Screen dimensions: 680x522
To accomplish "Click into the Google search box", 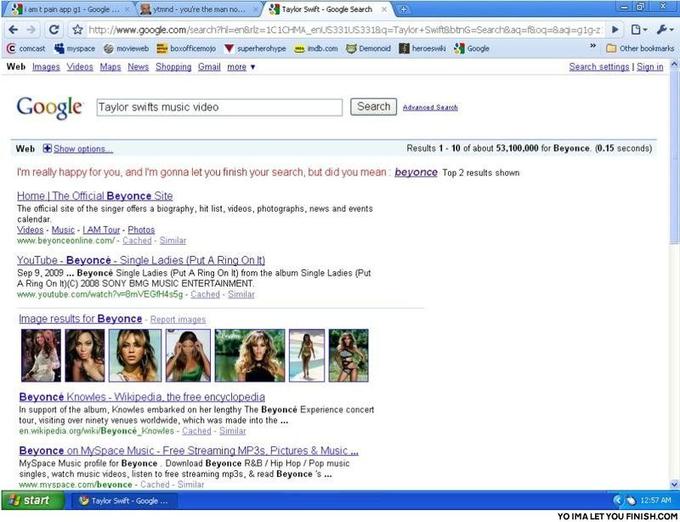I will [219, 107].
